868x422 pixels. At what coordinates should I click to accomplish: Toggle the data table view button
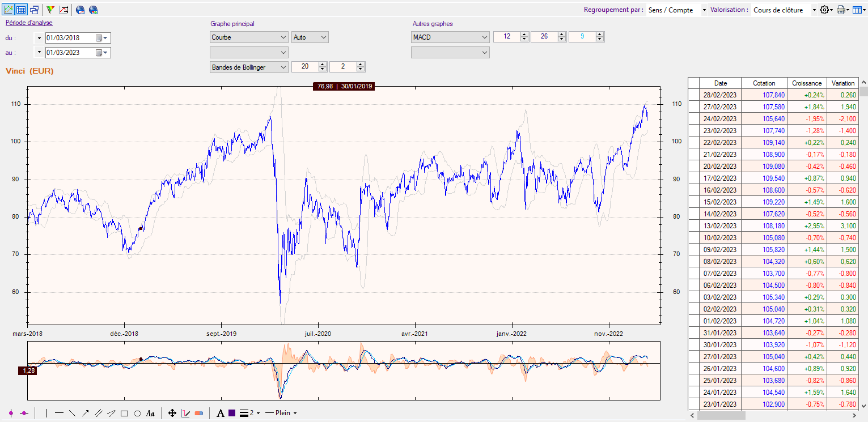[x=21, y=10]
